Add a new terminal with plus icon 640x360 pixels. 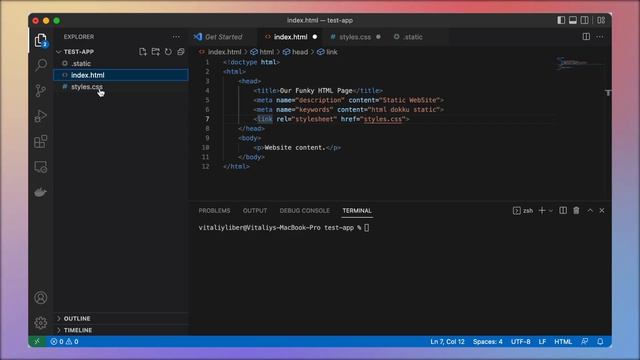tap(542, 211)
